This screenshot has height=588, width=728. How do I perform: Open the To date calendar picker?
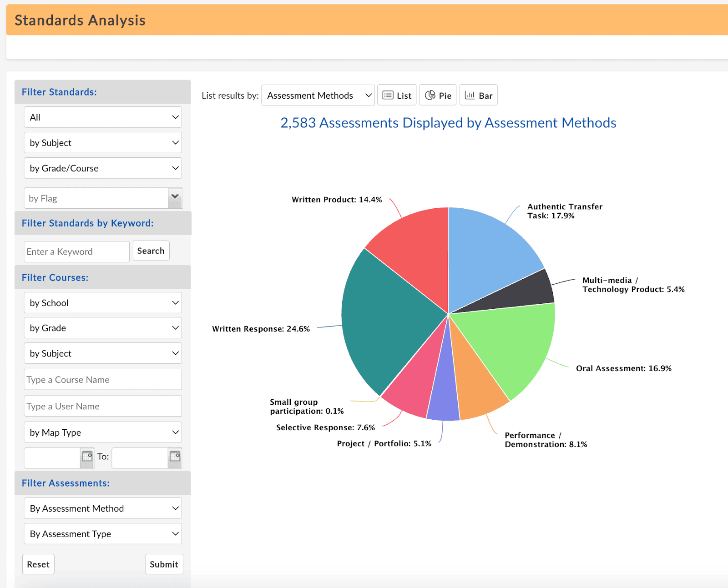pos(175,457)
